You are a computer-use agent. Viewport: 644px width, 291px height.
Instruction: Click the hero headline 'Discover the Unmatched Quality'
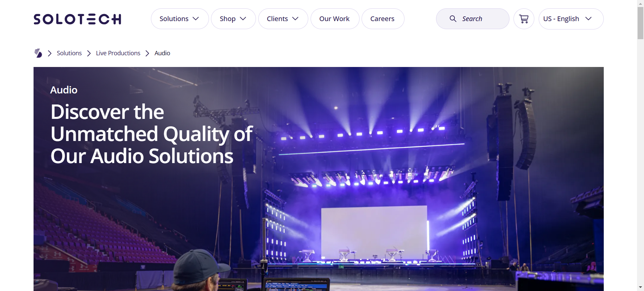[152, 134]
